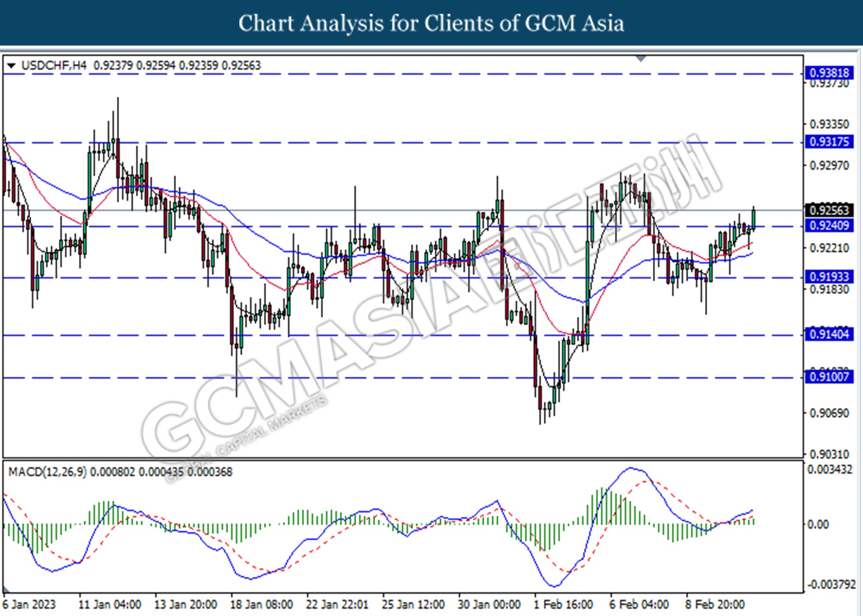Click the 0.92210 price axis value
This screenshot has height=616, width=863.
pos(829,248)
